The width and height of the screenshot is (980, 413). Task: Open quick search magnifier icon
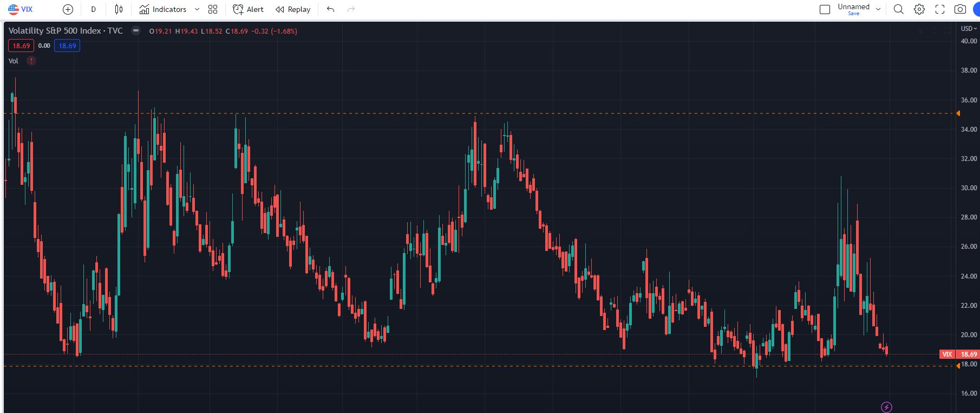tap(898, 9)
